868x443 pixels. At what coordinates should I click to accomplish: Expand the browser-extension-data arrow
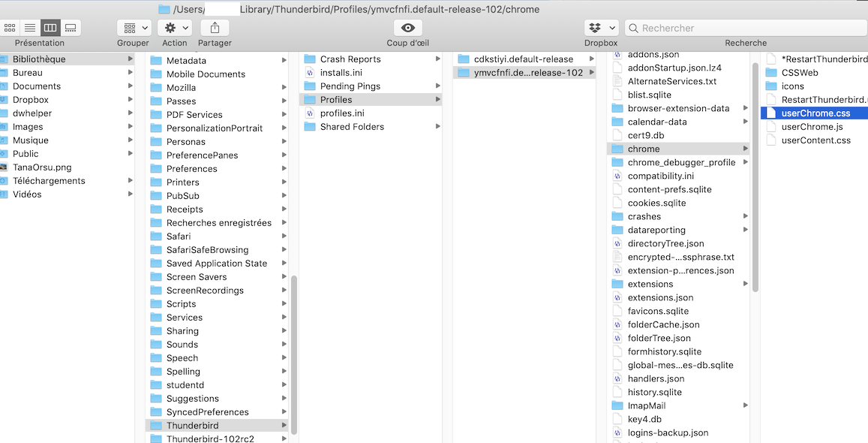tap(746, 108)
